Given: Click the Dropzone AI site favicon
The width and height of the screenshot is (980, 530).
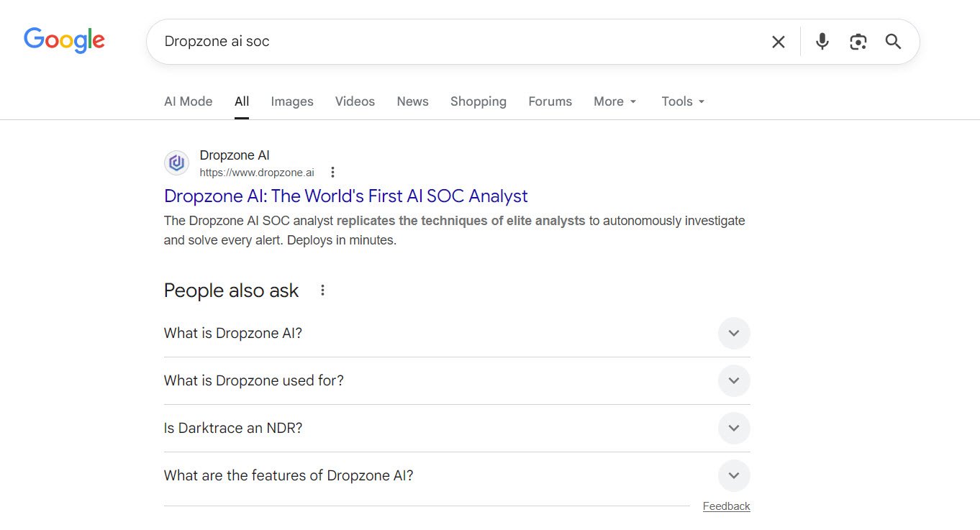Looking at the screenshot, I should tap(176, 163).
